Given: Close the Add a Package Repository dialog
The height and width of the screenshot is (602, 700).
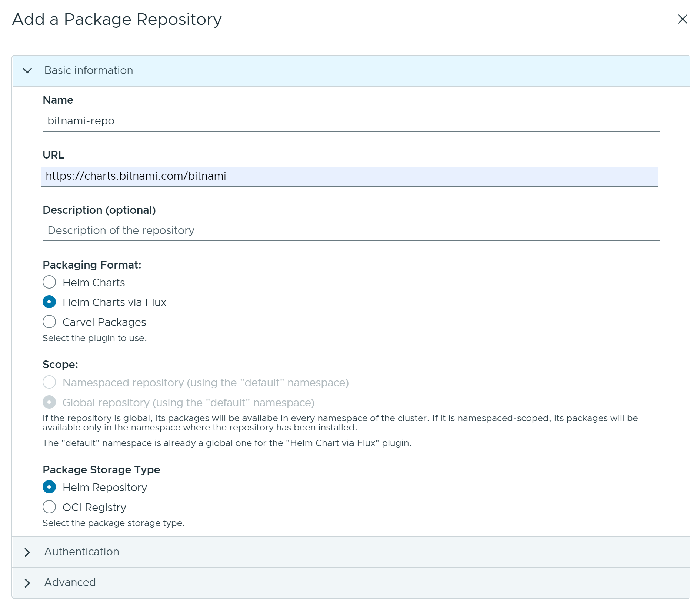Looking at the screenshot, I should pyautogui.click(x=683, y=19).
